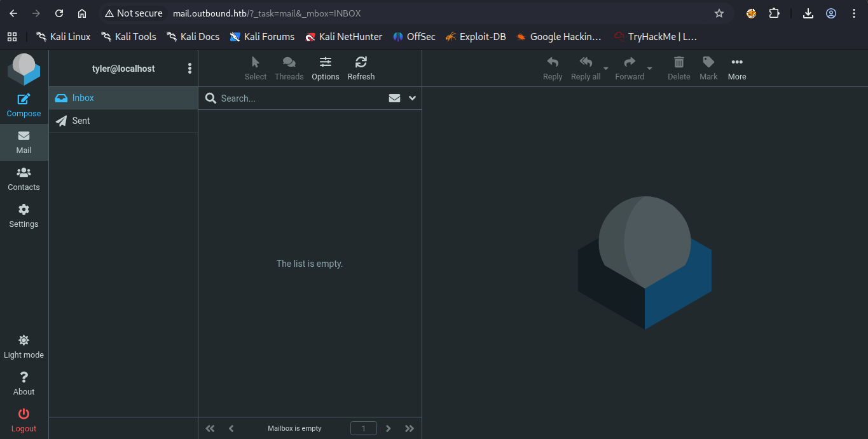Select the Inbox folder

tap(83, 98)
